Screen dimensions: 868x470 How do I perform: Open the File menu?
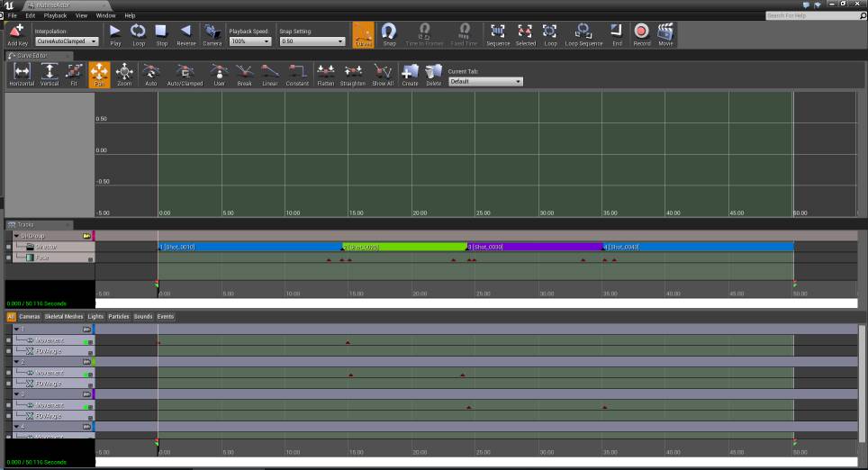click(13, 15)
